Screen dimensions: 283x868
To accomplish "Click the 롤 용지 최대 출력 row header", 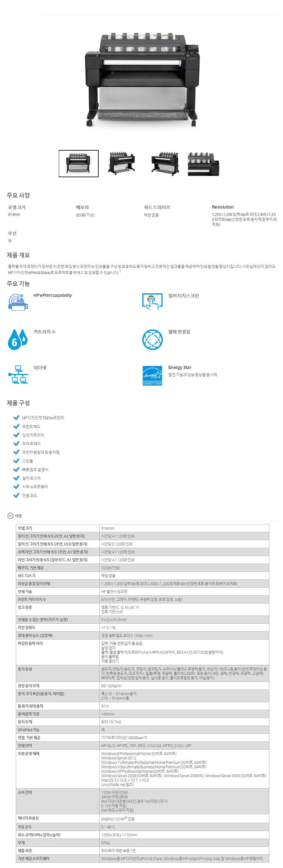I will pyautogui.click(x=58, y=706).
